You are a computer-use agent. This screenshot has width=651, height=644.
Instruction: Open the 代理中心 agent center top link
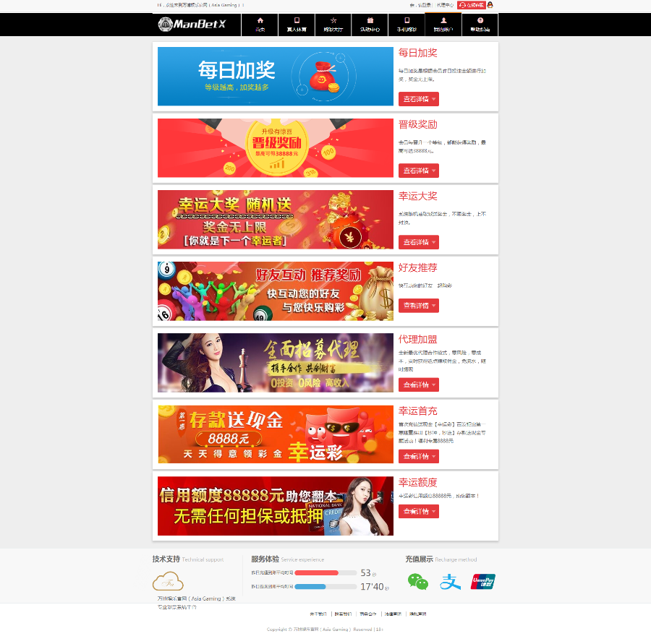pos(445,5)
